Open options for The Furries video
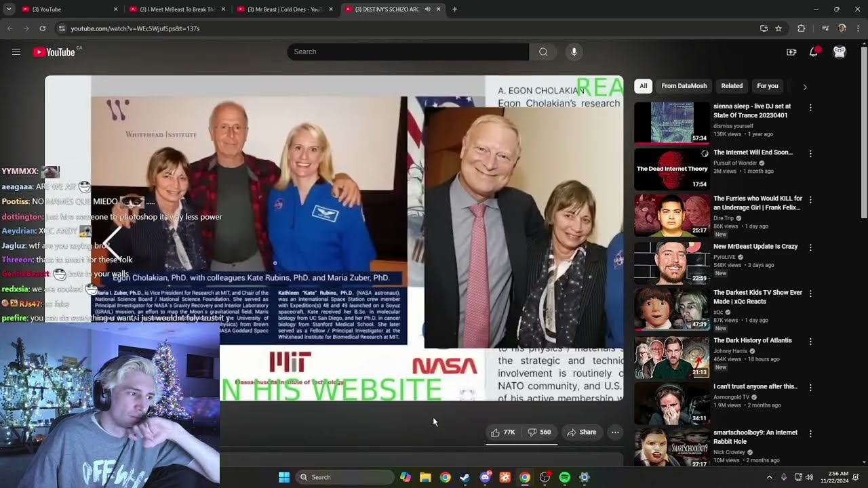Image resolution: width=868 pixels, height=488 pixels. pyautogui.click(x=810, y=200)
